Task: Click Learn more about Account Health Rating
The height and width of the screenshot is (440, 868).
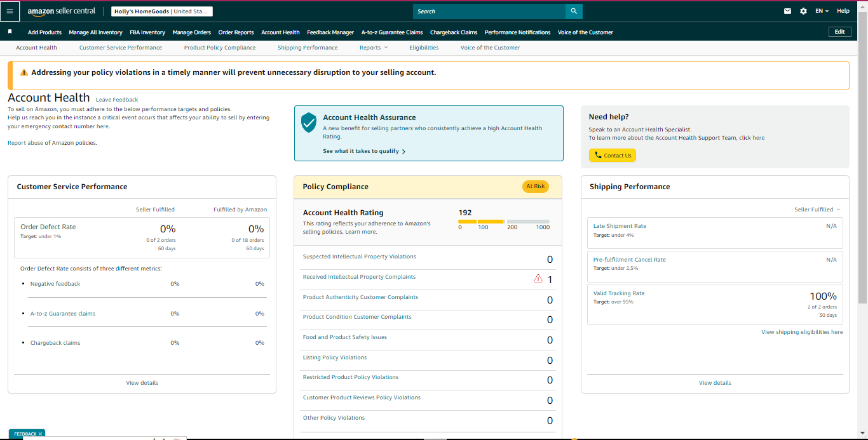Action: (361, 232)
